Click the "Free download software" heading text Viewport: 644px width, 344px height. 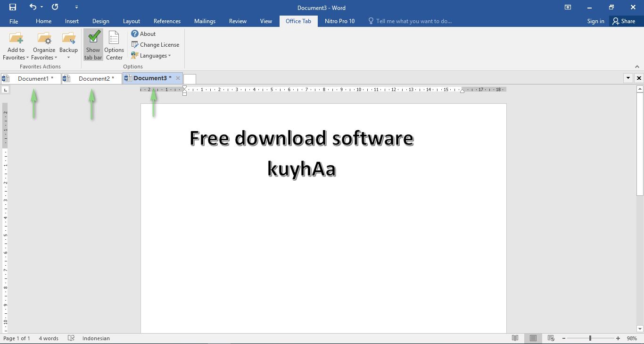click(x=302, y=139)
